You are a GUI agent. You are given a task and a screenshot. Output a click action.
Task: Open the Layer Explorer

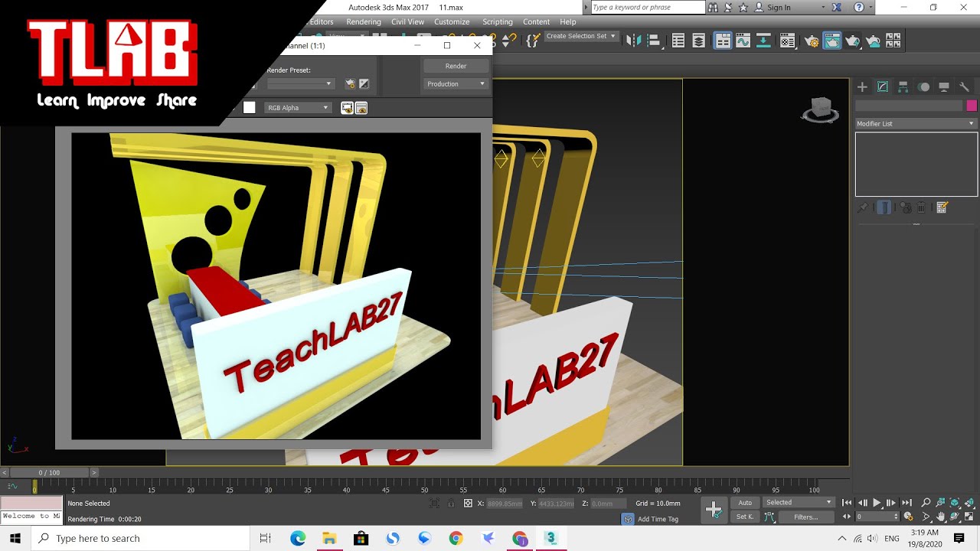[x=699, y=41]
